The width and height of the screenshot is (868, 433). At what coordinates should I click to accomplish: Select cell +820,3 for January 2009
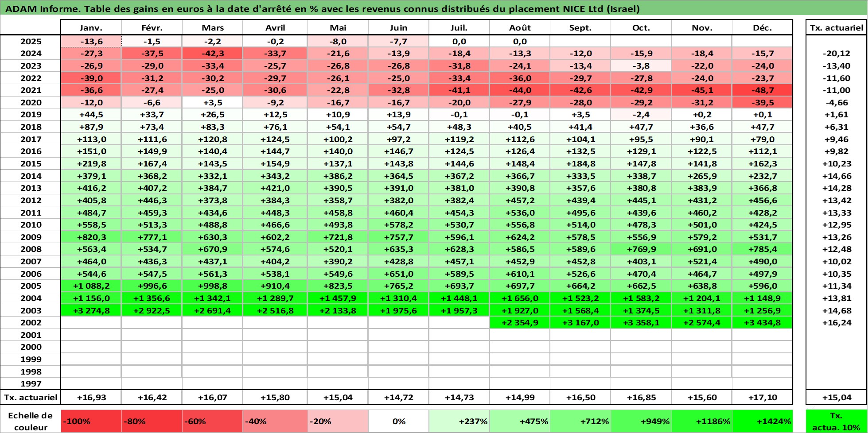[x=91, y=237]
